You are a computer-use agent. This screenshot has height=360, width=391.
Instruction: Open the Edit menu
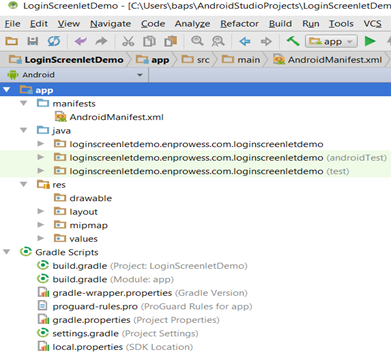pos(39,24)
